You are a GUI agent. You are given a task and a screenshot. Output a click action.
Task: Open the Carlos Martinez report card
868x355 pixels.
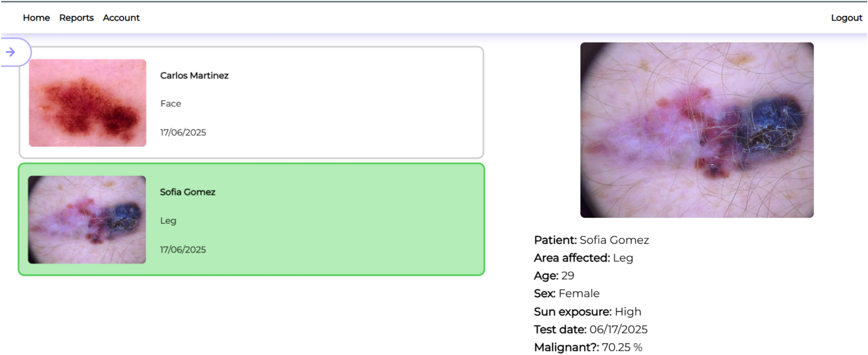coord(346,103)
